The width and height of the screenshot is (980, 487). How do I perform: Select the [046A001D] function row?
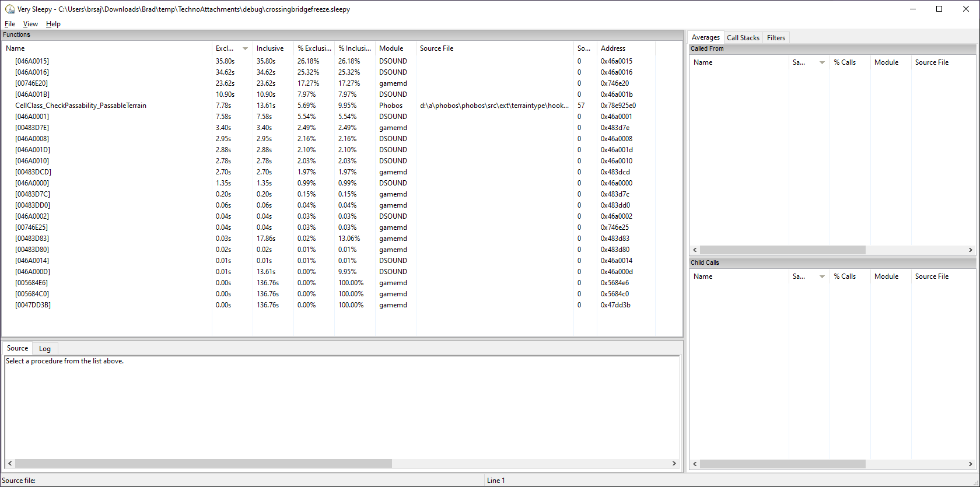click(342, 150)
